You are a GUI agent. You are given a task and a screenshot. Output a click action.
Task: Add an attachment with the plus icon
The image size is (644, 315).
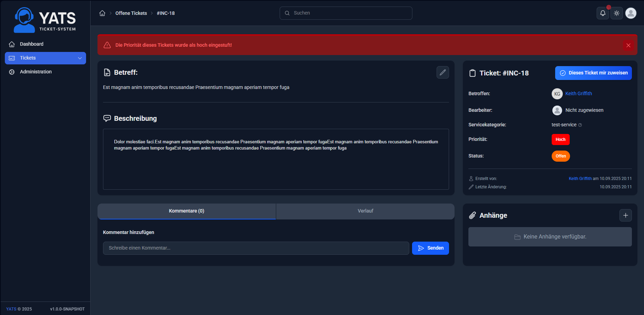pos(625,215)
